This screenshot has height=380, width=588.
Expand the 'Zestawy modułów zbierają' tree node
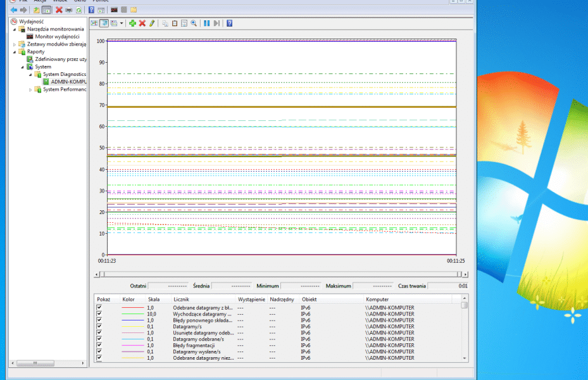(x=15, y=44)
